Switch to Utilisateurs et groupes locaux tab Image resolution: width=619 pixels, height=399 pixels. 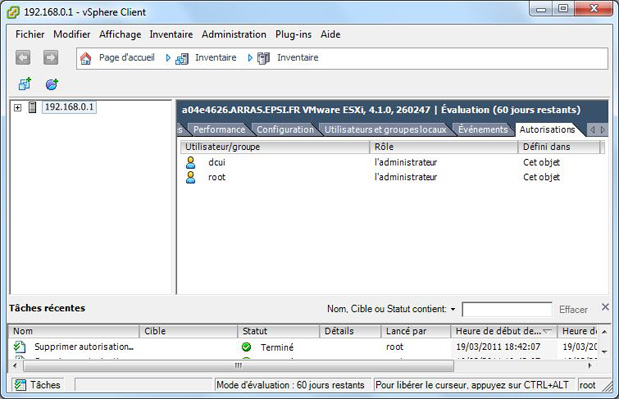coord(385,129)
